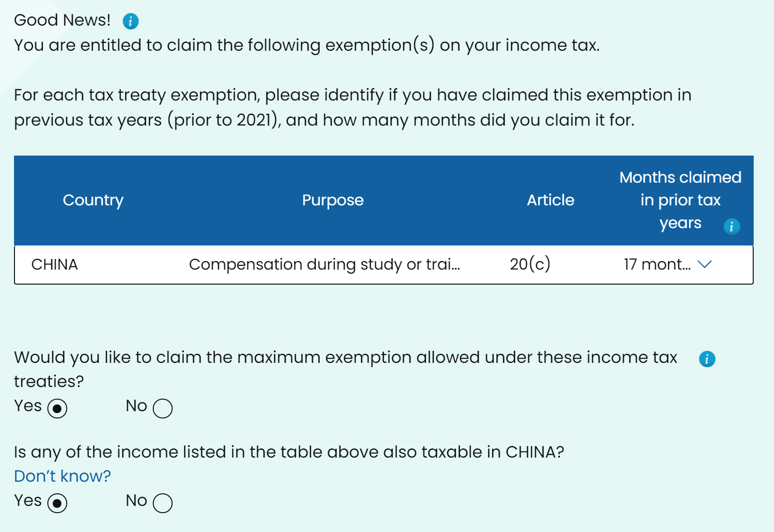Open info icon in Months claimed header

point(731,226)
